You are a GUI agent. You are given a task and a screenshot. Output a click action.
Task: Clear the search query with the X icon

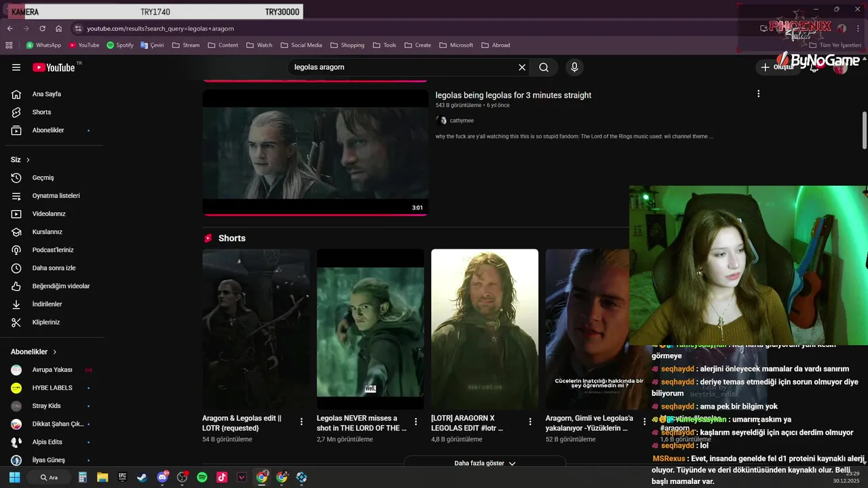(522, 67)
